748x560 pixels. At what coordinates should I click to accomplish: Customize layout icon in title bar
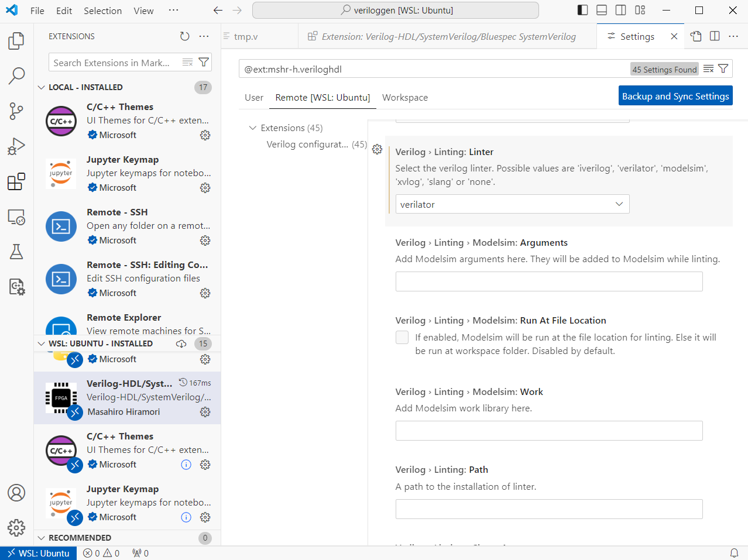coord(640,10)
